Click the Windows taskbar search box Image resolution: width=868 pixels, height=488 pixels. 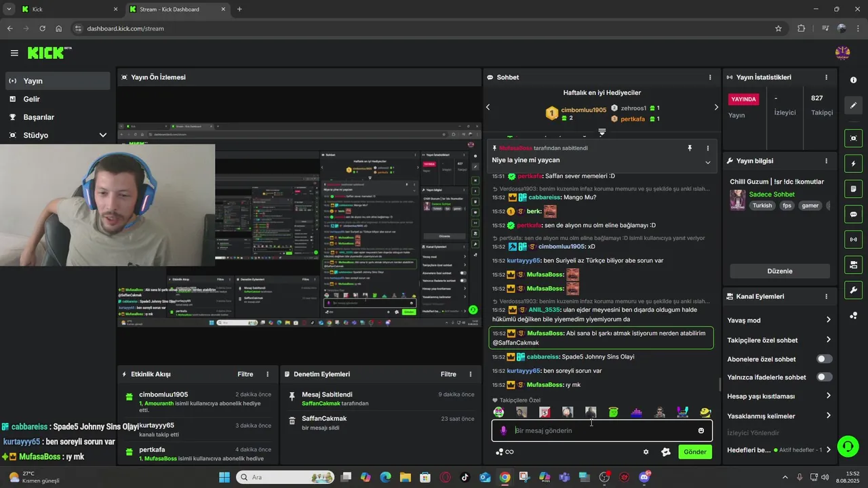coord(285,477)
